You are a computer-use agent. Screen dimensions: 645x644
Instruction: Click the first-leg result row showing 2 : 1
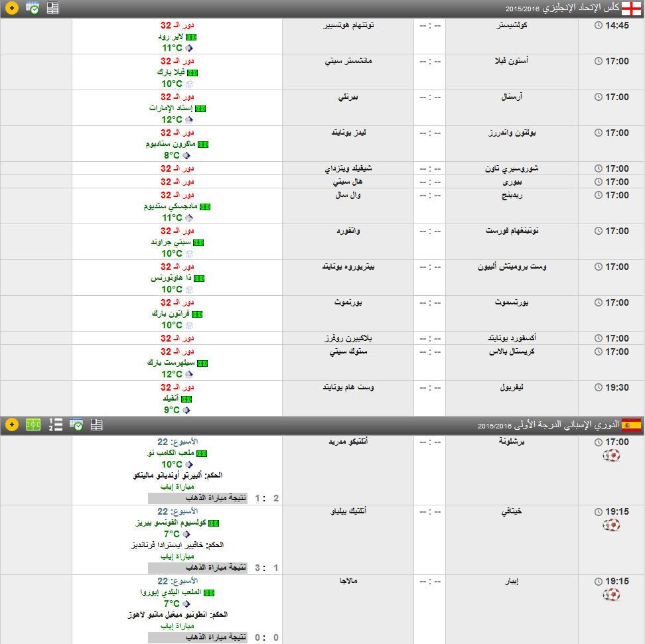pos(214,498)
